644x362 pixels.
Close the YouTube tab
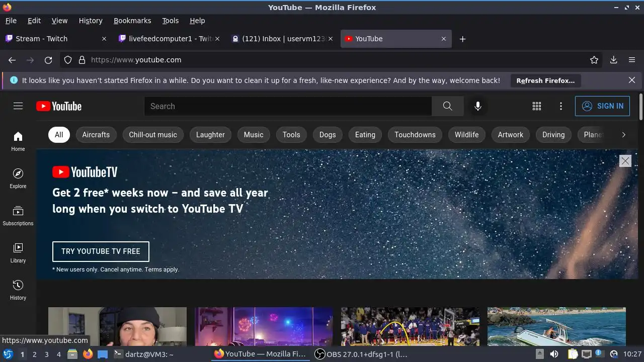(444, 39)
